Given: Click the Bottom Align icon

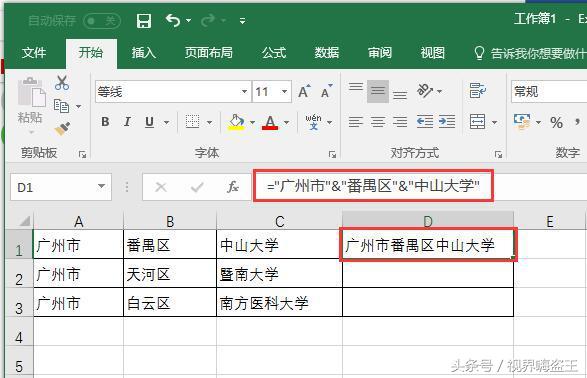Looking at the screenshot, I should [400, 95].
